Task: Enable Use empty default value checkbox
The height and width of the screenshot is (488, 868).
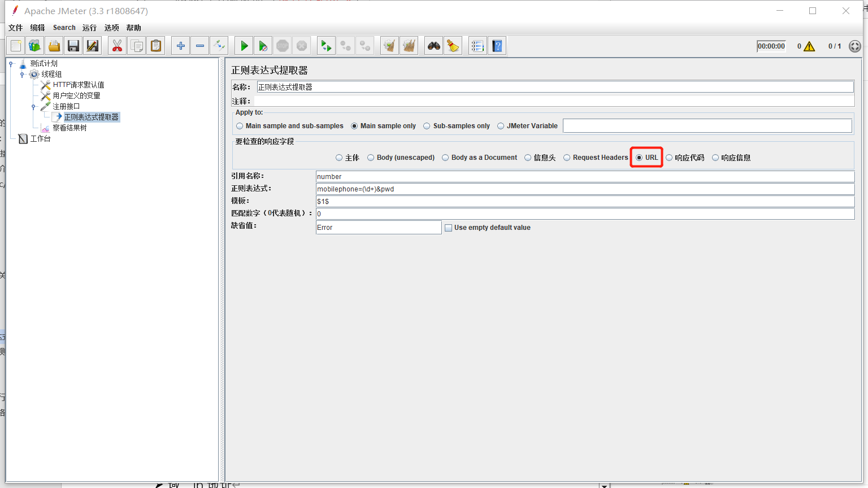Action: pos(449,228)
